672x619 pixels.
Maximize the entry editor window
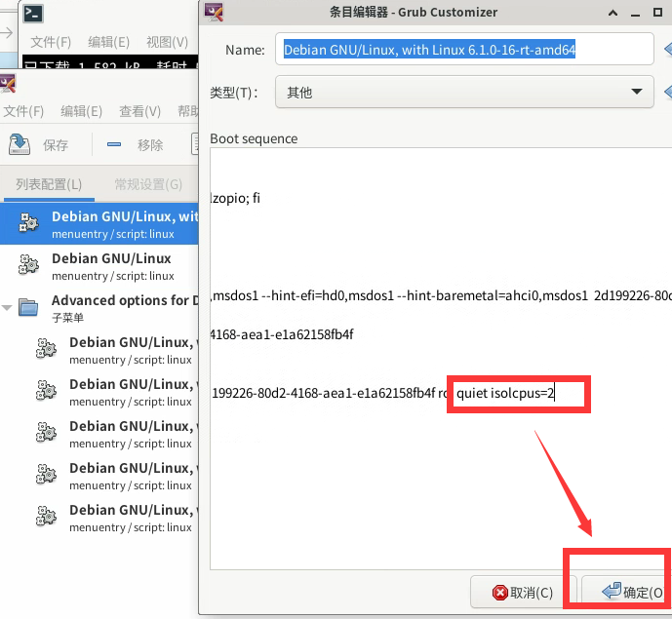(x=657, y=13)
